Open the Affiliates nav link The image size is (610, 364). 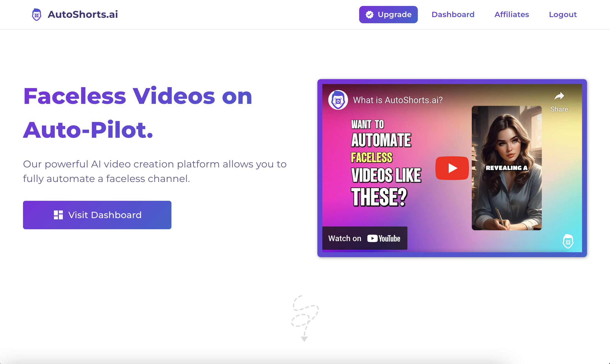point(512,15)
